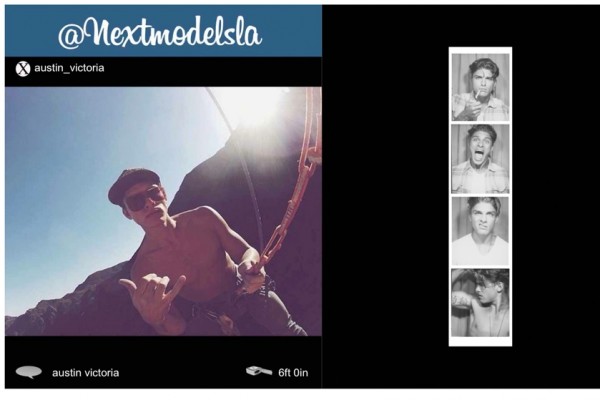Select the austin victoria caption text
The height and width of the screenshot is (400, 600).
coord(85,373)
